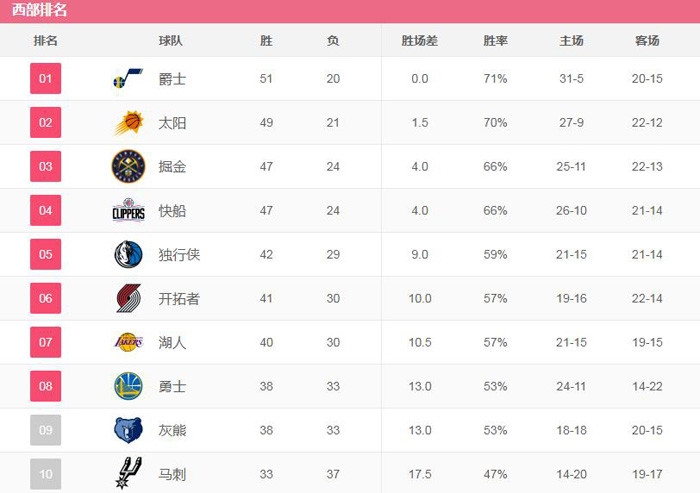This screenshot has height=493, width=700.
Task: Open the 独行侠 team link
Action: (x=179, y=255)
